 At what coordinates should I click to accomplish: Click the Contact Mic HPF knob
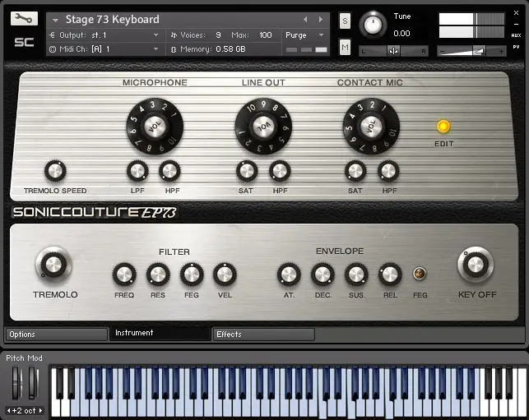pyautogui.click(x=388, y=171)
